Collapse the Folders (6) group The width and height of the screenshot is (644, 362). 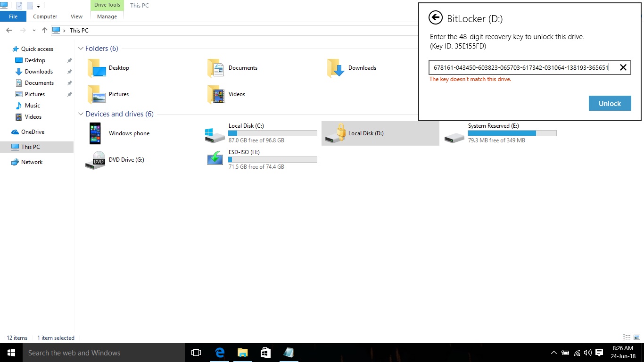point(81,48)
